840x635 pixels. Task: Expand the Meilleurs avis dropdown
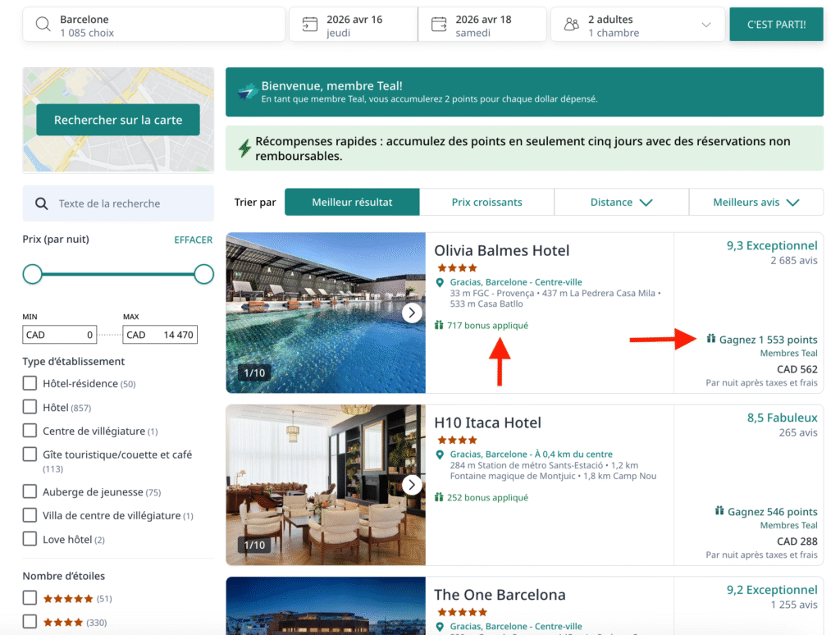pyautogui.click(x=756, y=201)
